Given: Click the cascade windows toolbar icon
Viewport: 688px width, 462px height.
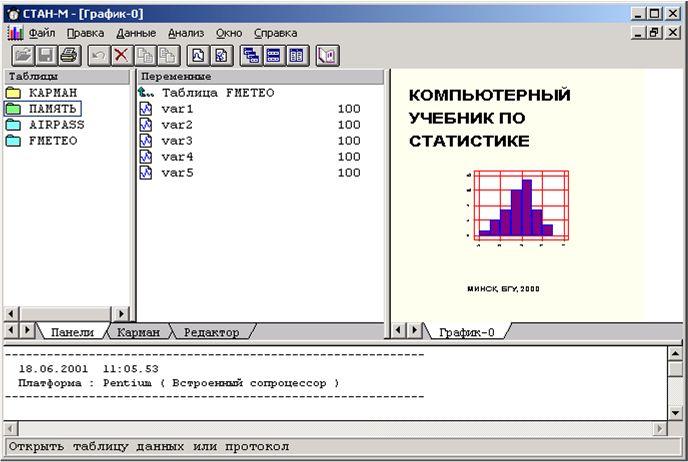Looking at the screenshot, I should coord(250,56).
